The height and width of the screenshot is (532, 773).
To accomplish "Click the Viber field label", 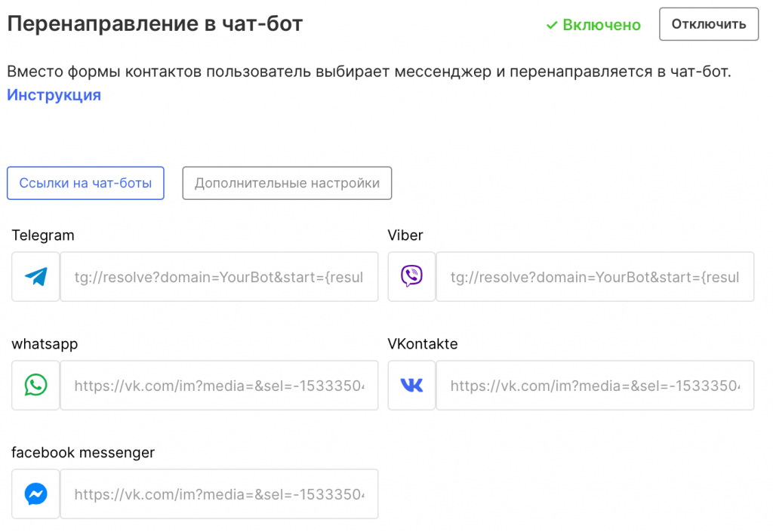I will [x=405, y=235].
